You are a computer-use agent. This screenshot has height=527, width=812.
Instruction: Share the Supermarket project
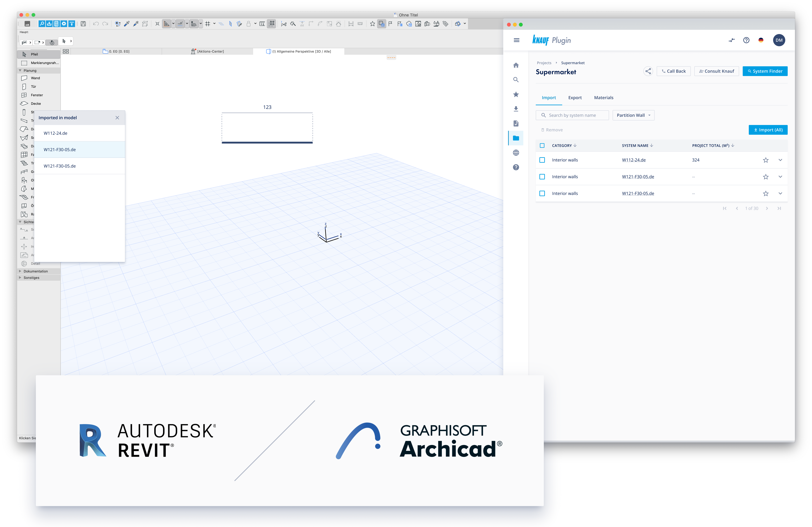coord(648,71)
